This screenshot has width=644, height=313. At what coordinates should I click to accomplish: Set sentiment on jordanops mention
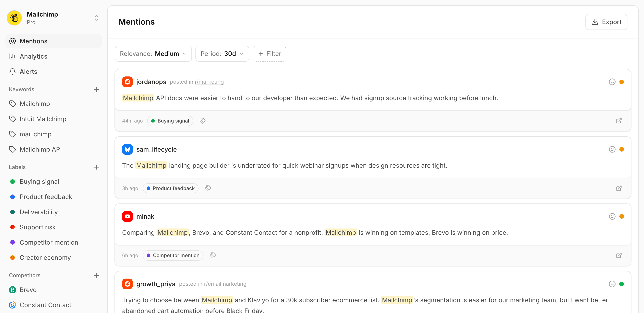(612, 82)
